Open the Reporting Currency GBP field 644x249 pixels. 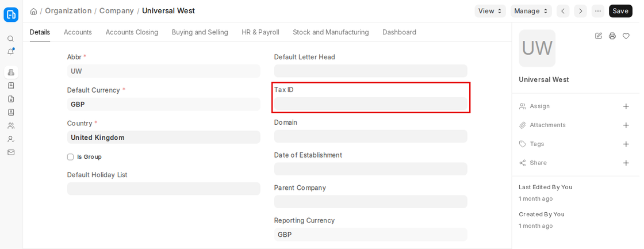point(370,235)
